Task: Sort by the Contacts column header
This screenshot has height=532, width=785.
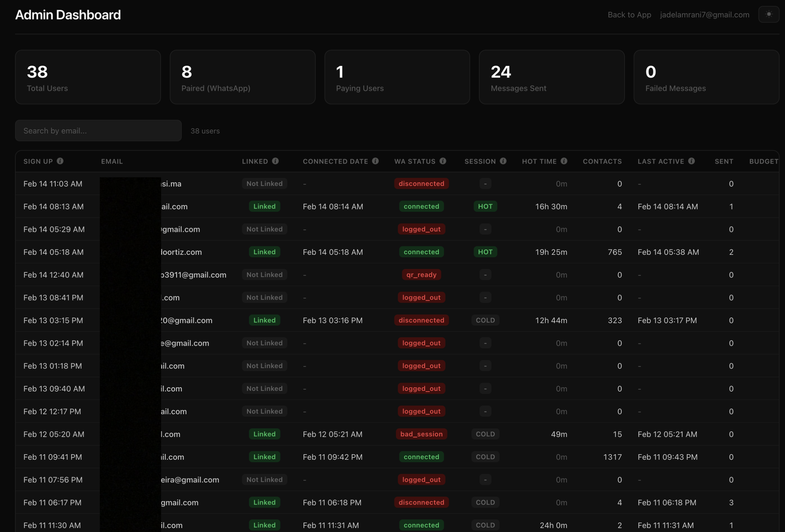Action: (602, 161)
